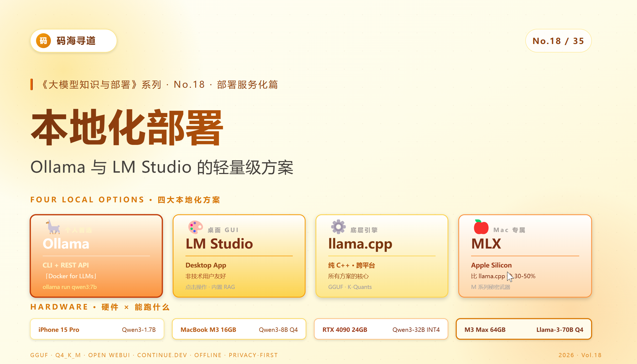Click the paint palette icon beside 桌面 GUI
This screenshot has width=637, height=364.
click(x=196, y=227)
